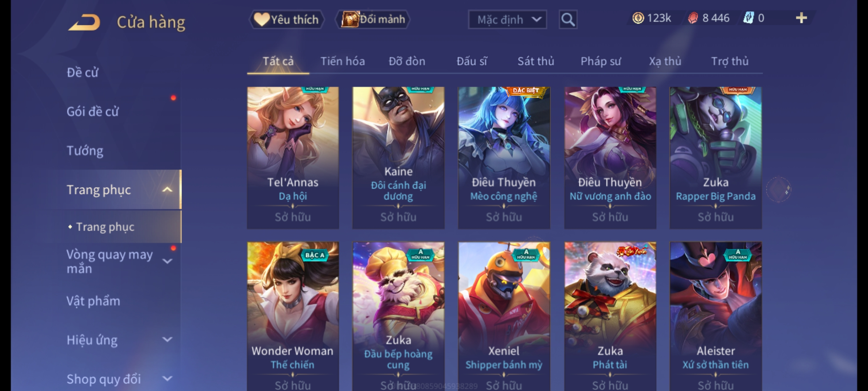Go to the Tướng sidebar section
This screenshot has height=391, width=868.
point(85,151)
